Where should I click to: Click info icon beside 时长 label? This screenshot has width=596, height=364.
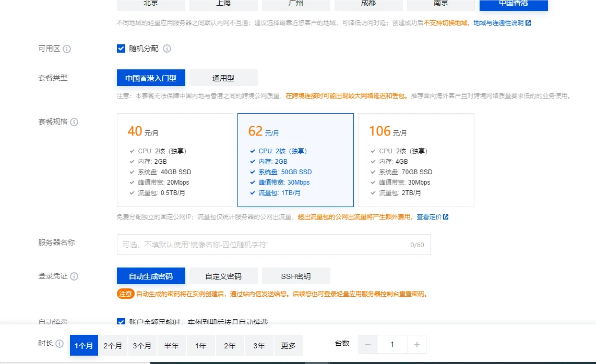click(x=59, y=344)
